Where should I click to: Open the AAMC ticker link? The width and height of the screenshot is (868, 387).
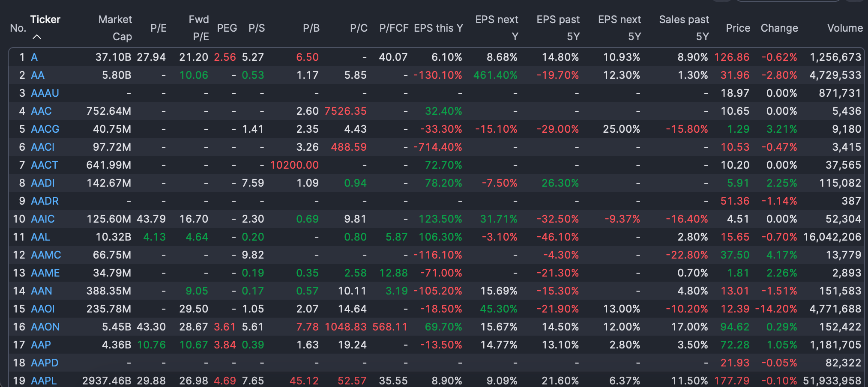click(46, 255)
